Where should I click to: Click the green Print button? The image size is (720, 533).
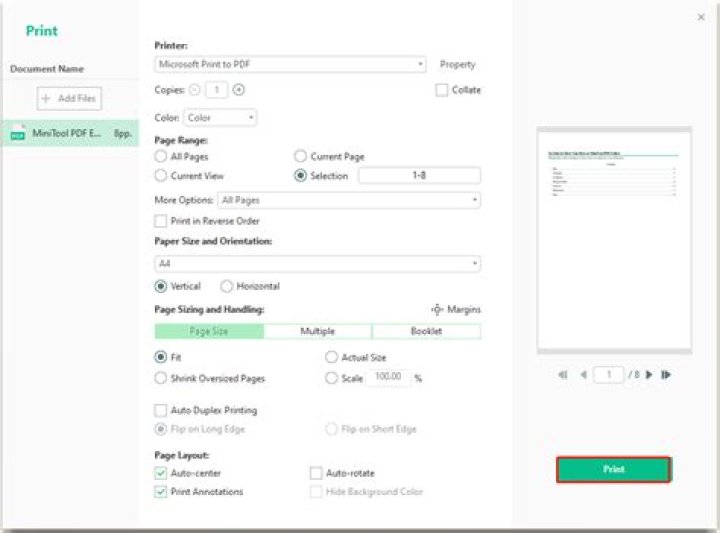pyautogui.click(x=613, y=469)
